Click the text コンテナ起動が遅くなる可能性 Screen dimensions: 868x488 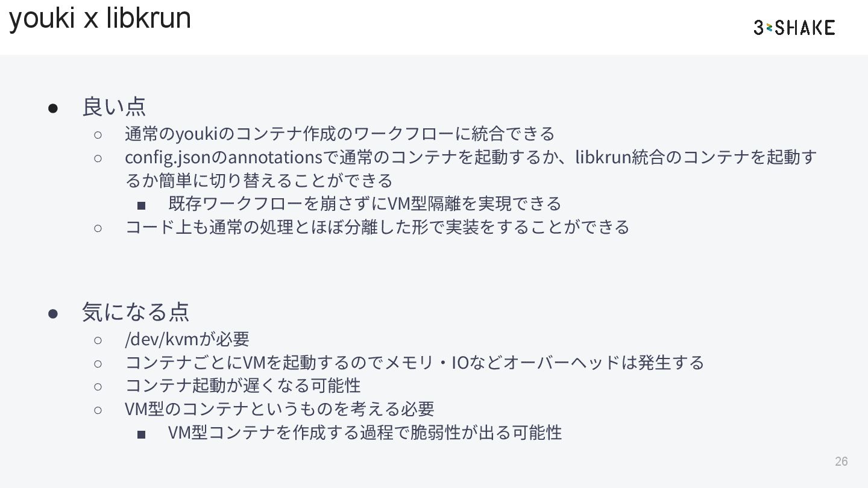pyautogui.click(x=242, y=386)
